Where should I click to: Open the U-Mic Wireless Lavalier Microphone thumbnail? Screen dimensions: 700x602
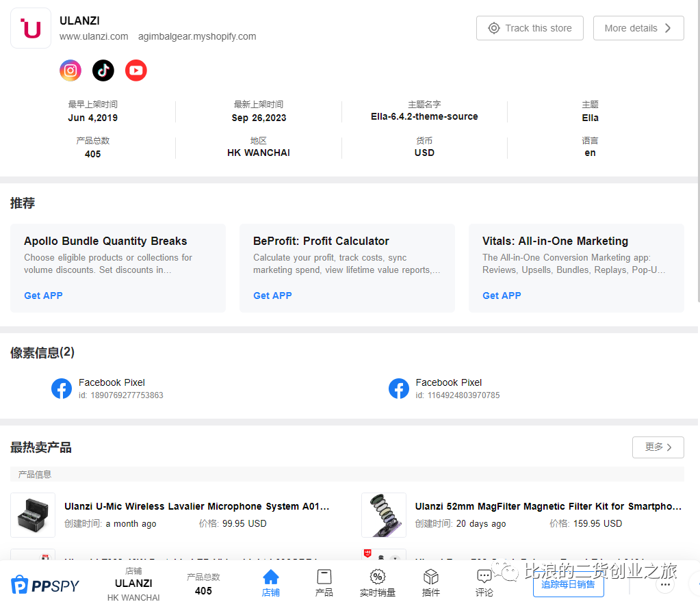pos(33,515)
